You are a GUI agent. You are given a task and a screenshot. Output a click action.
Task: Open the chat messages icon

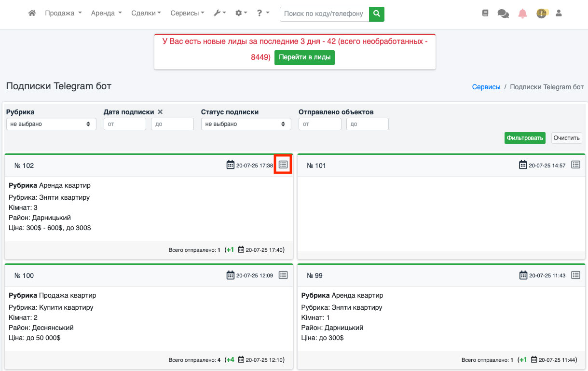503,14
